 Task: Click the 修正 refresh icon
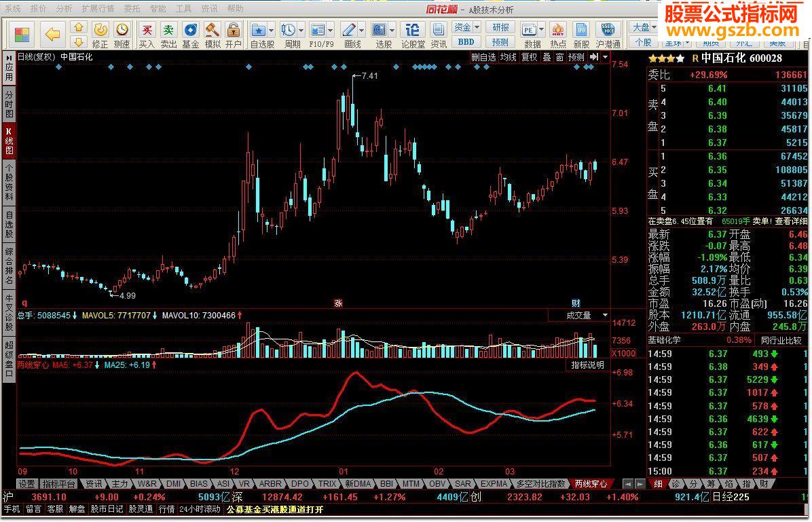[x=100, y=30]
